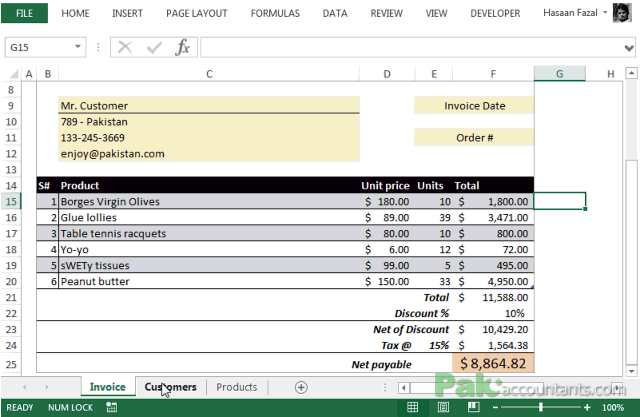Click the Select All corner triangle
640x417 pixels.
(x=14, y=74)
